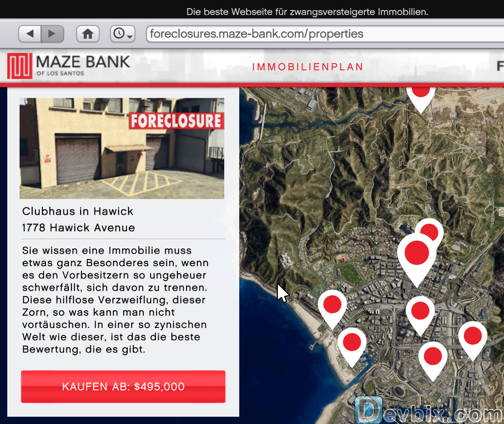Open the IMMOBILIENPLAN tab
Screen dimensions: 504x424
click(307, 67)
